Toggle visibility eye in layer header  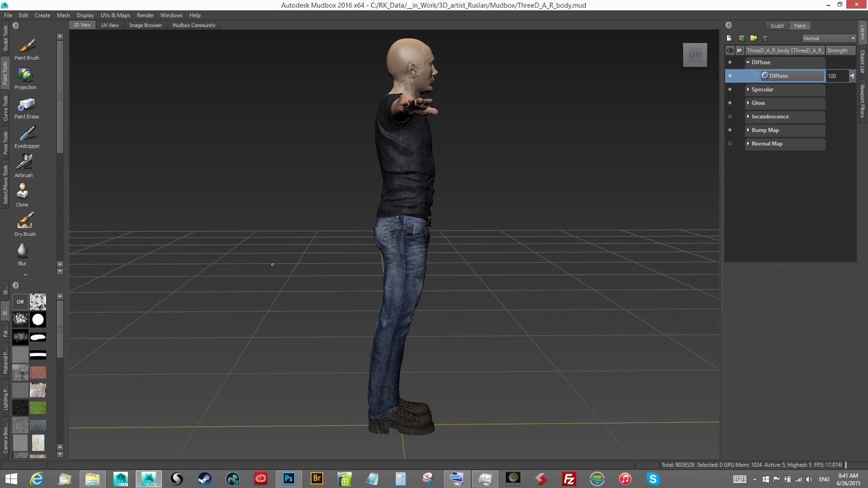point(730,50)
